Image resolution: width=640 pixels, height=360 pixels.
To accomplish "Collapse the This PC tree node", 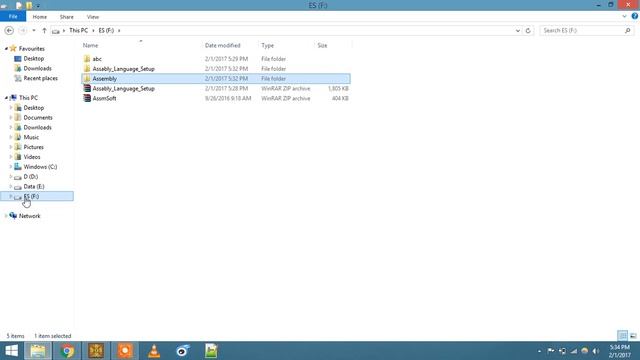I will tap(6, 98).
